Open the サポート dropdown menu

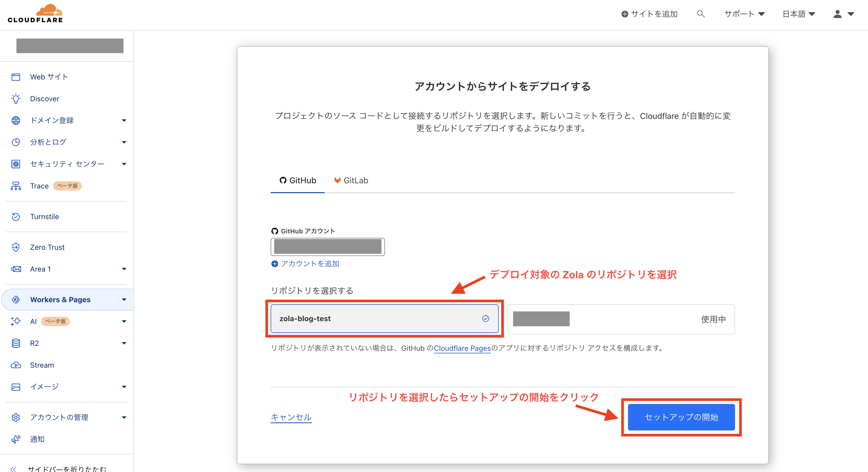(744, 14)
